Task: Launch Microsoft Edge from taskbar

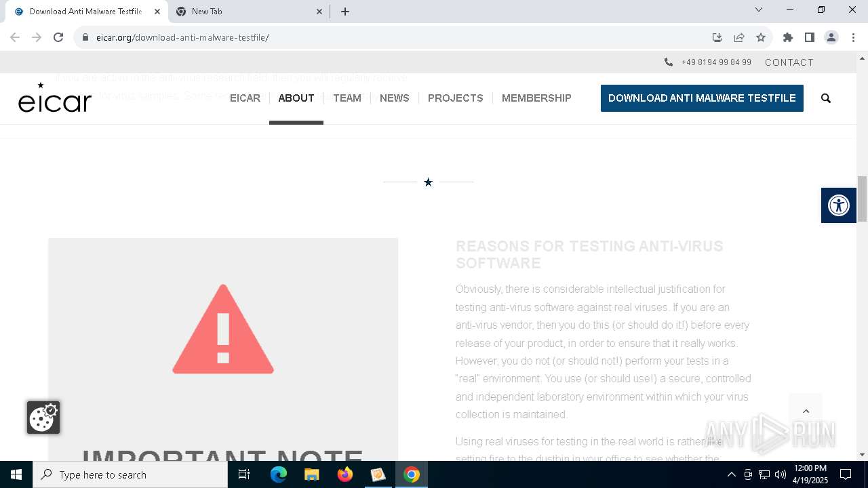Action: pos(279,474)
